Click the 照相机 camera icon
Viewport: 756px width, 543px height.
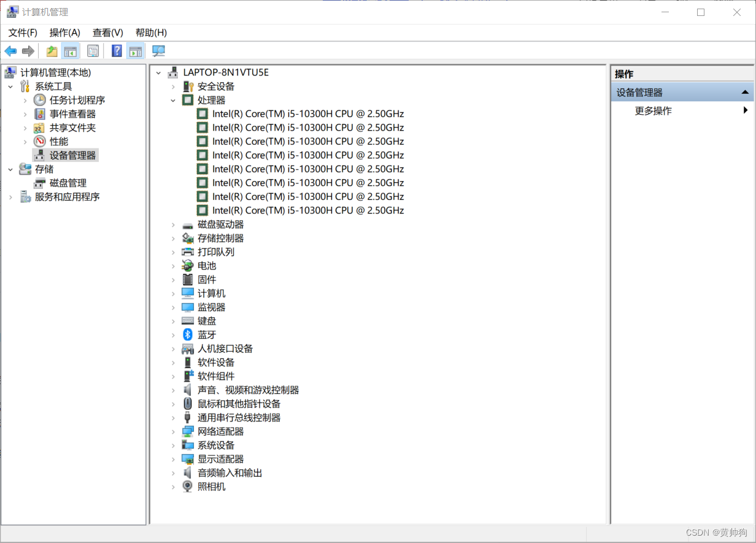188,487
